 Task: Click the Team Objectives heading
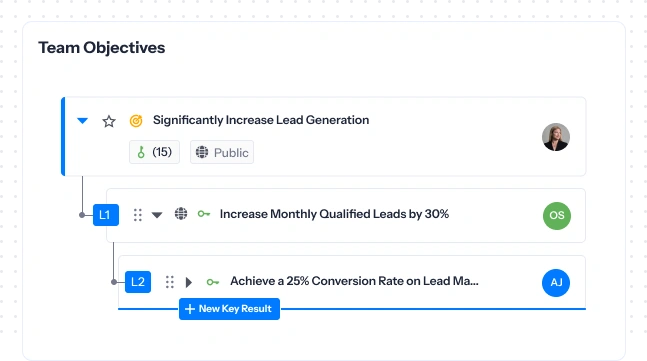(102, 48)
